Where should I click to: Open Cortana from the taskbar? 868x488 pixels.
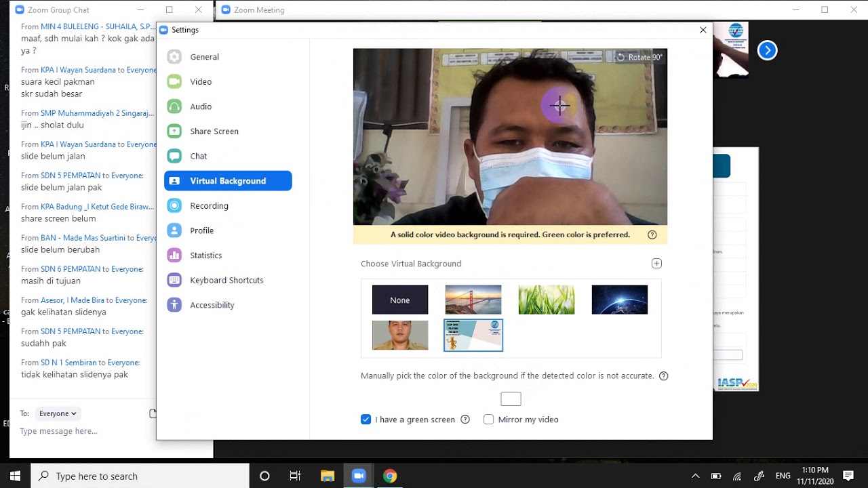264,476
